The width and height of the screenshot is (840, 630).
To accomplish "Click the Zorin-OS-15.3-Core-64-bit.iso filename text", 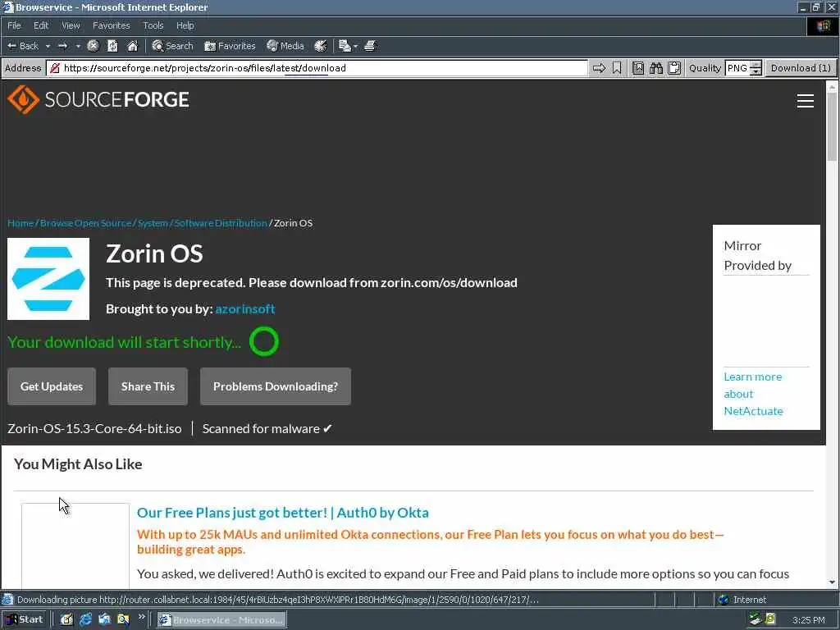I will pos(94,428).
